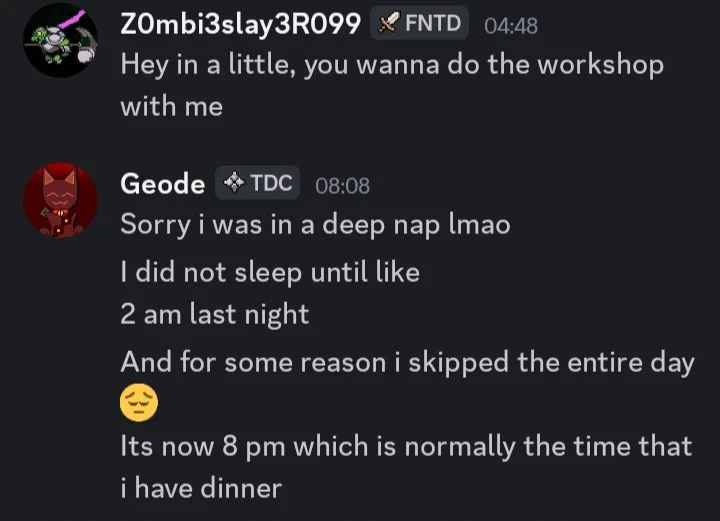The height and width of the screenshot is (521, 720).
Task: Click the diamond icon in TDC tag
Action: (x=233, y=183)
